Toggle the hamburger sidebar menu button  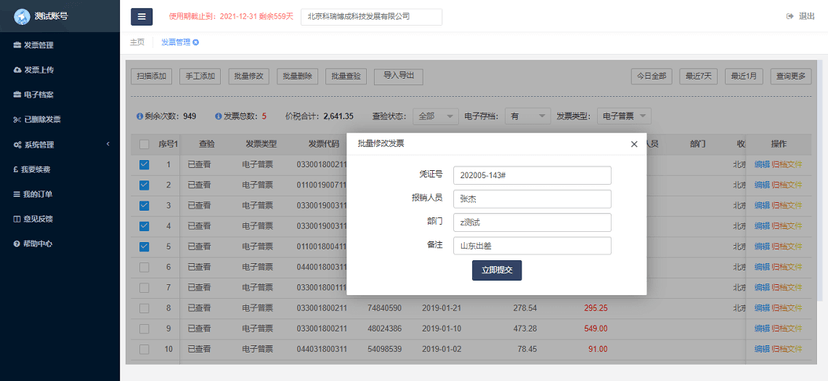142,16
